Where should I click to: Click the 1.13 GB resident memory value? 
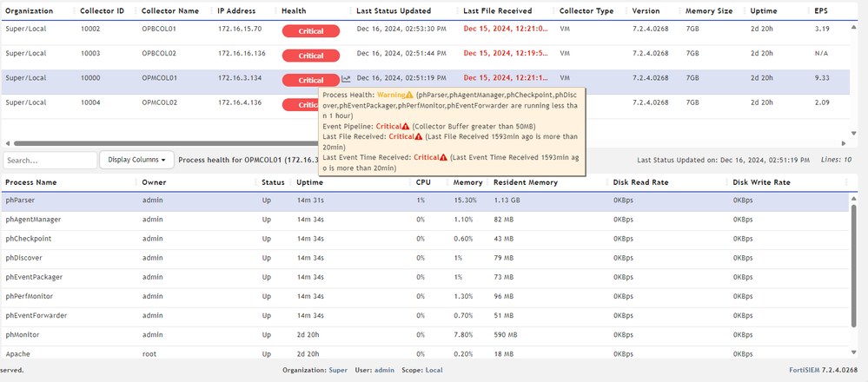tap(507, 201)
